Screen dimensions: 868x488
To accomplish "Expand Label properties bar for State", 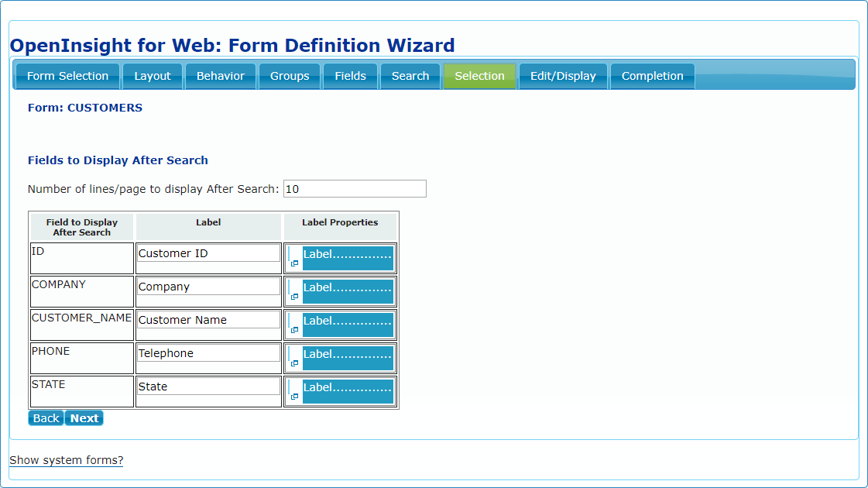I will point(348,391).
